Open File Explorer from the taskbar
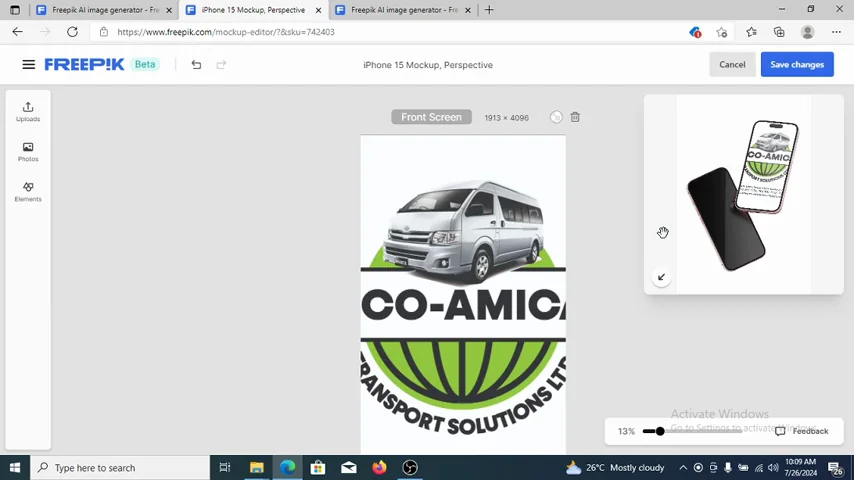Image resolution: width=854 pixels, height=480 pixels. [256, 468]
